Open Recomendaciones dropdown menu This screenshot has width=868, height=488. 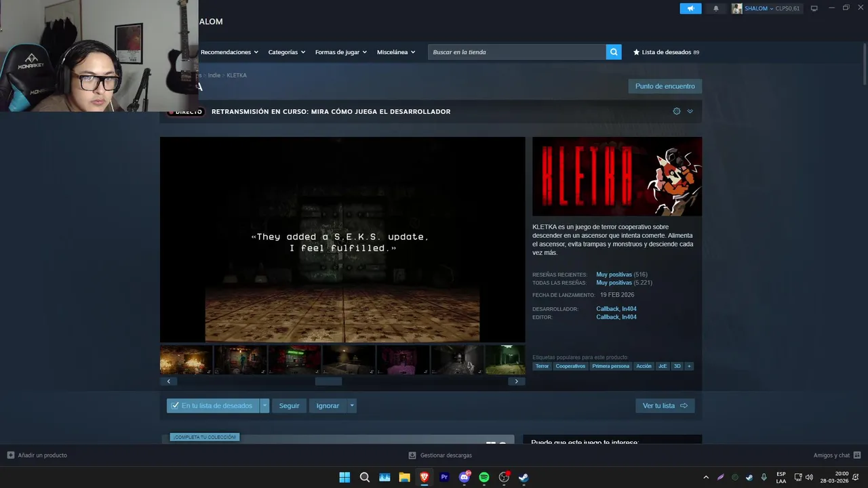pyautogui.click(x=229, y=52)
